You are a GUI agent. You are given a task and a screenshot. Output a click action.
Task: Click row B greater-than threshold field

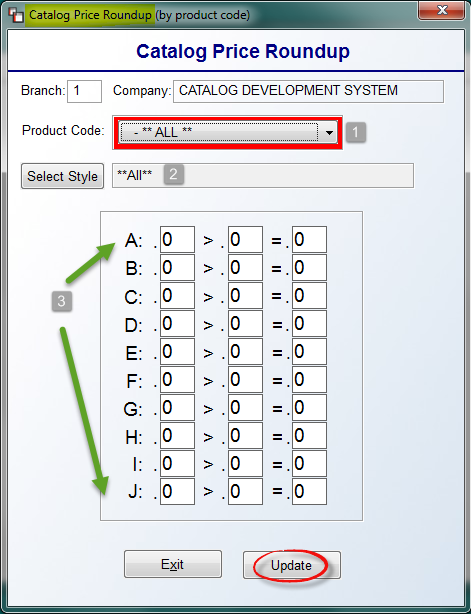point(245,267)
